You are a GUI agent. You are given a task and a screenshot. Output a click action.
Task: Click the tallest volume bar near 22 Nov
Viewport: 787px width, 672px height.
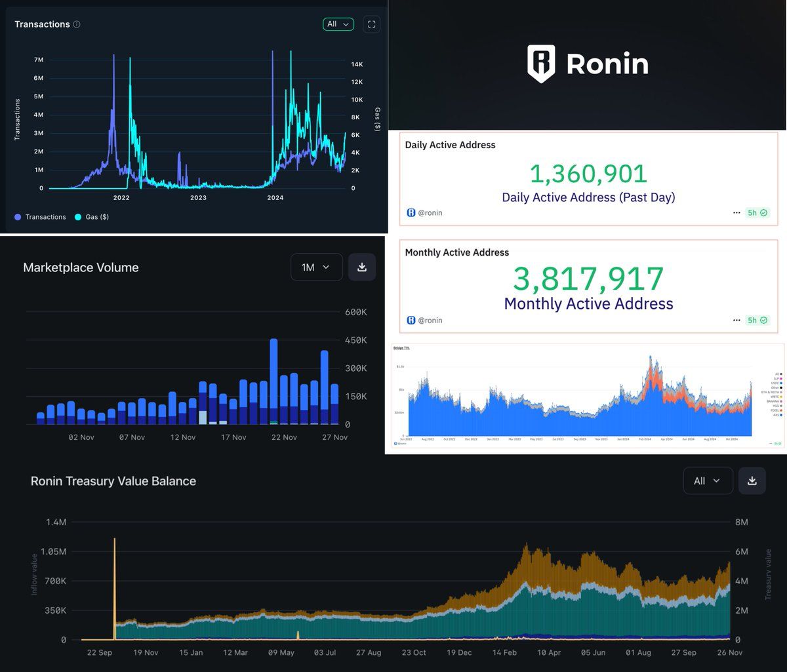[x=272, y=380]
